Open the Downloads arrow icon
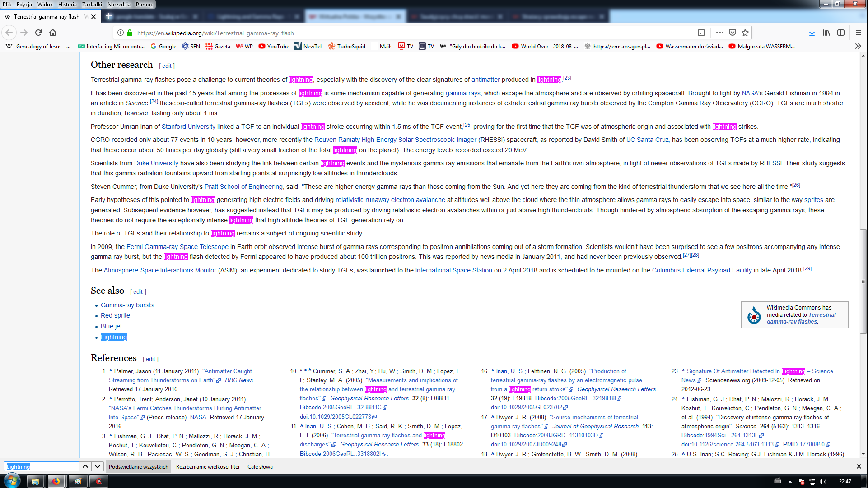 (812, 33)
